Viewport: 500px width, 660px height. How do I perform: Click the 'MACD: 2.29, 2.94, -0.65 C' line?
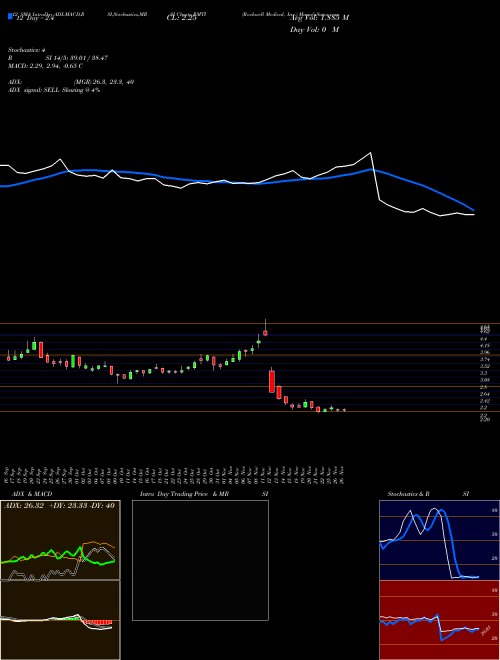tap(45, 66)
